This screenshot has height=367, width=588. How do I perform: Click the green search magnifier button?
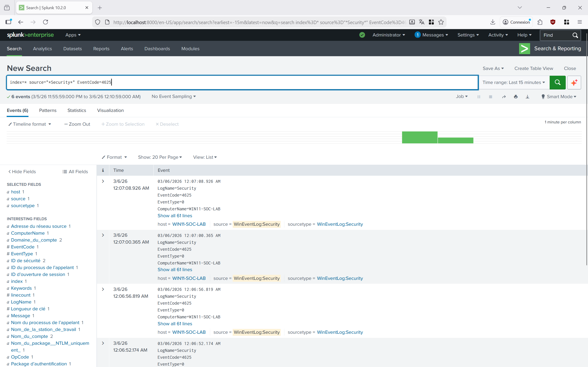pyautogui.click(x=557, y=82)
